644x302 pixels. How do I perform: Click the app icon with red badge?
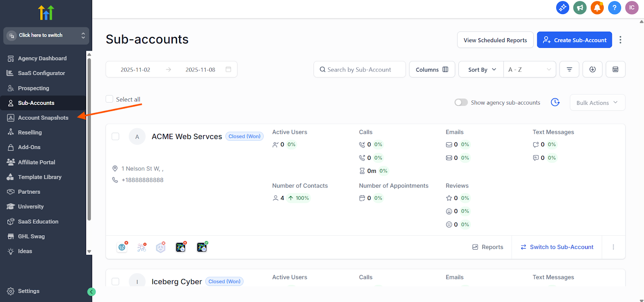(x=181, y=247)
